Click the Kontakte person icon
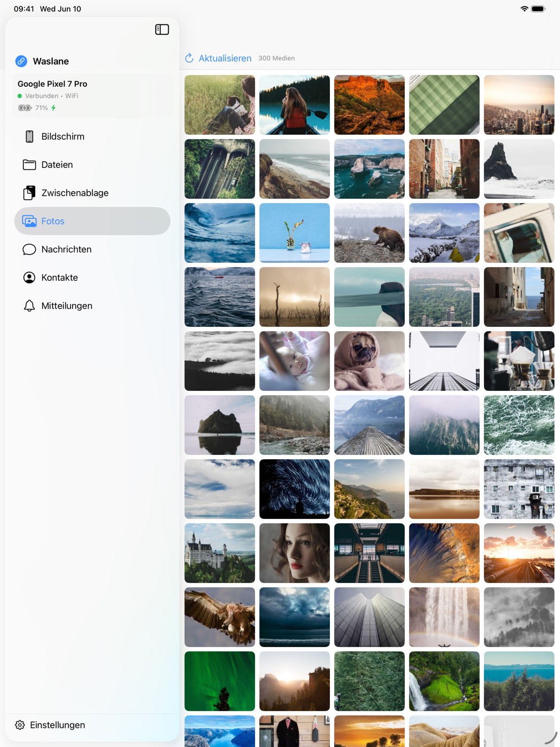Screen dimensions: 560x747 click(29, 277)
